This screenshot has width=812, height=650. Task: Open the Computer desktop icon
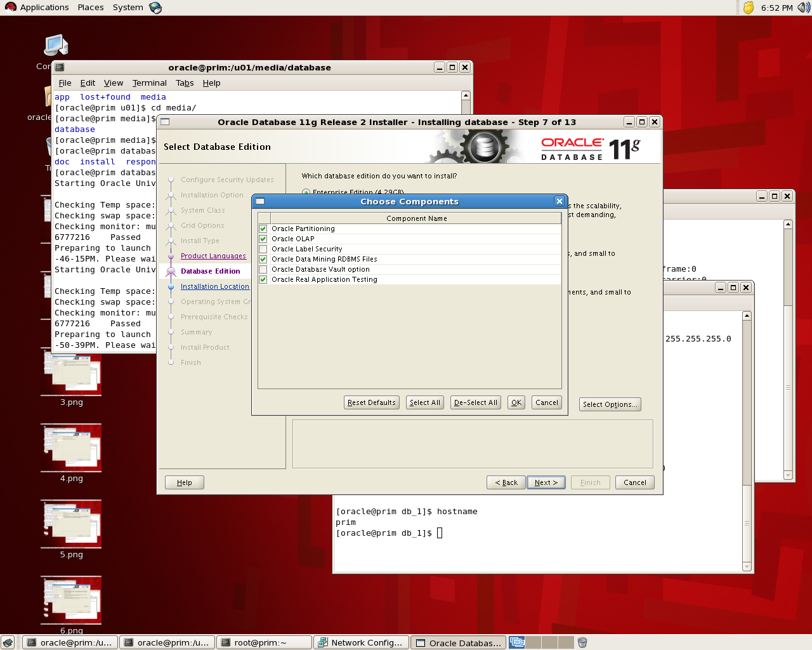click(56, 46)
